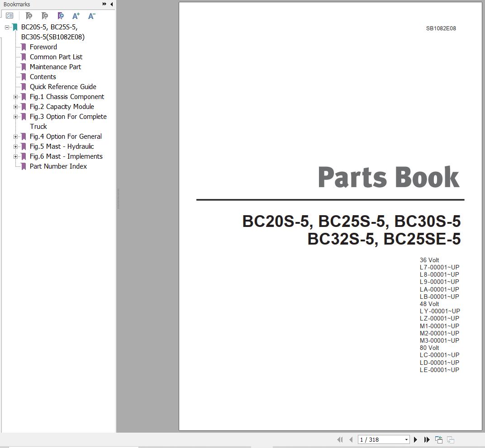Go to the first page

pyautogui.click(x=340, y=439)
